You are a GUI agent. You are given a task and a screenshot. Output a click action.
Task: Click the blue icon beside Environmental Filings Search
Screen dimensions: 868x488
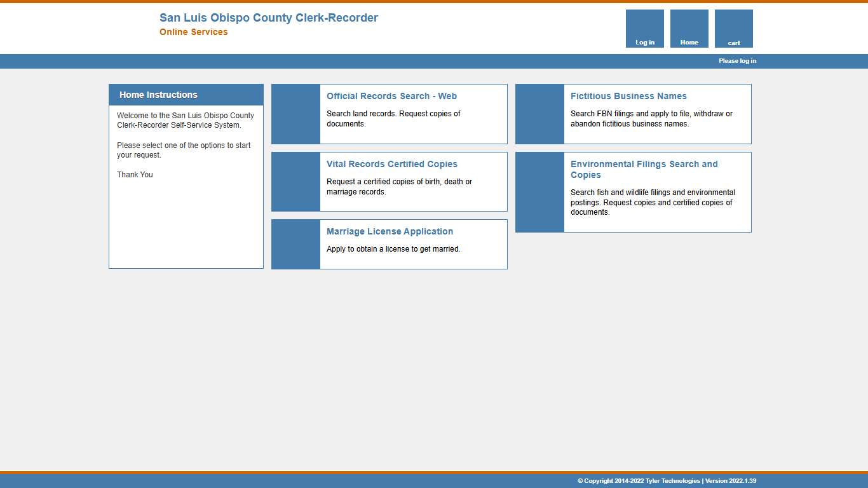pyautogui.click(x=539, y=193)
